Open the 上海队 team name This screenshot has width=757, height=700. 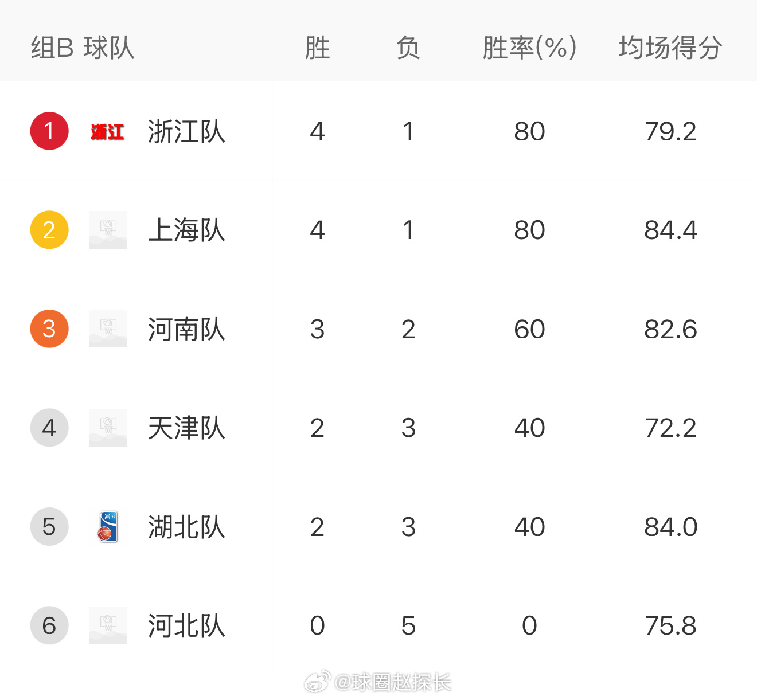[186, 230]
